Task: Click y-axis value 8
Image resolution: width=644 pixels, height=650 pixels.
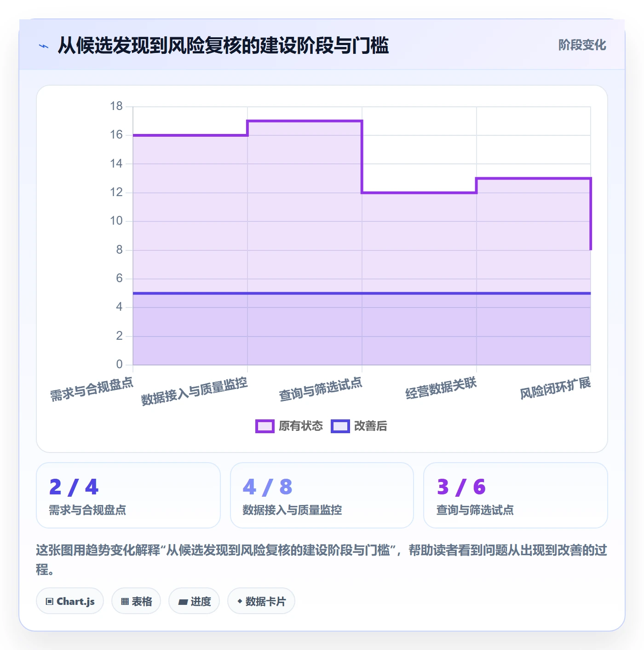Action: [x=120, y=250]
